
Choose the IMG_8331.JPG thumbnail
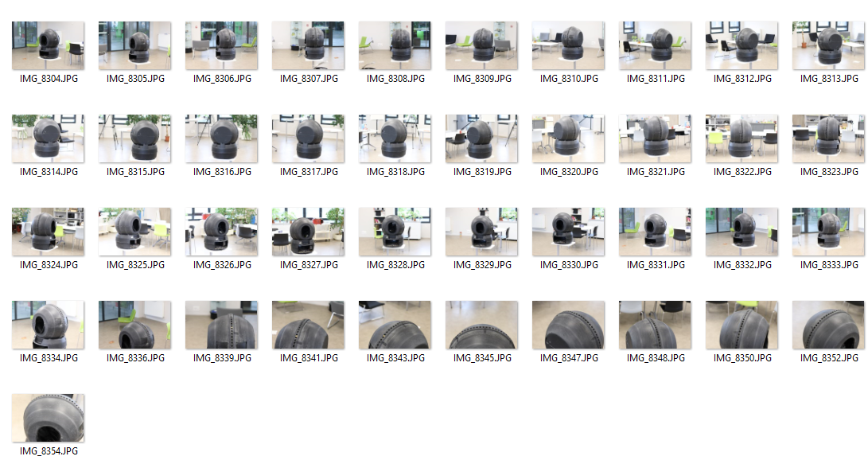tap(655, 232)
